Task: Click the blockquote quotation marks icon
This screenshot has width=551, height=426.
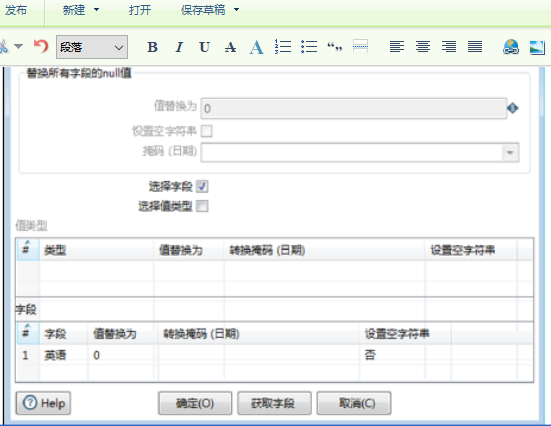Action: 335,46
